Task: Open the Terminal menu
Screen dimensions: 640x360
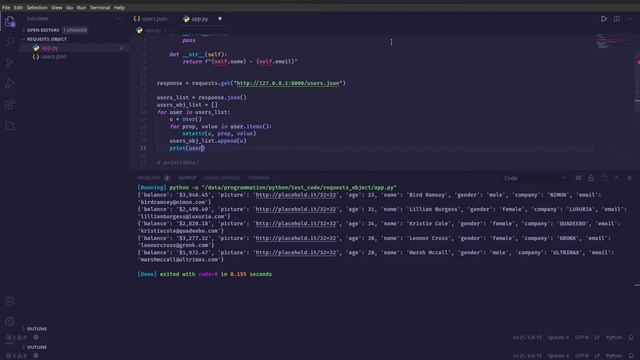Action: tap(100, 7)
